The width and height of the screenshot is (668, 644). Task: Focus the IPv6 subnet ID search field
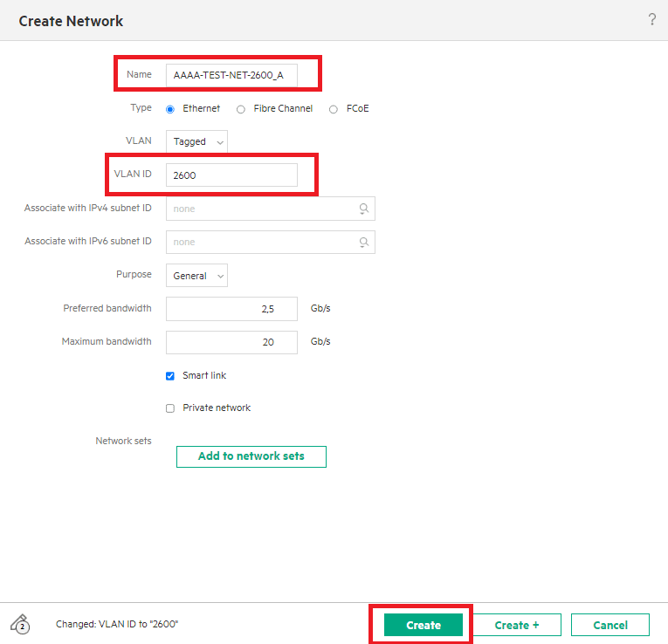coord(271,243)
